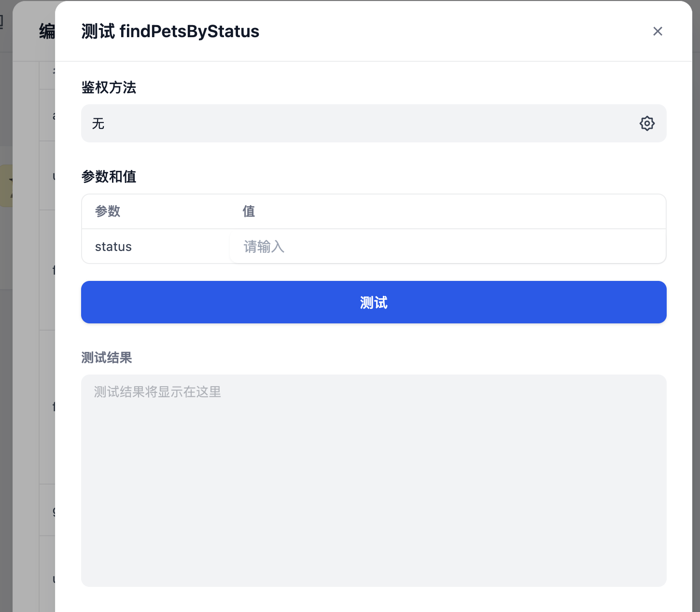
Task: Click the 鉴权方法 section label
Action: [x=109, y=87]
